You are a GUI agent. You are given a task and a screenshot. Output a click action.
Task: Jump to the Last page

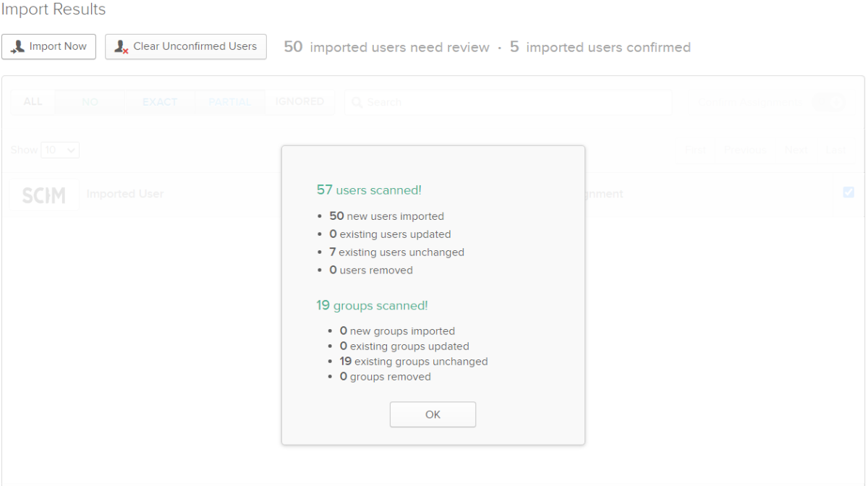coord(835,150)
